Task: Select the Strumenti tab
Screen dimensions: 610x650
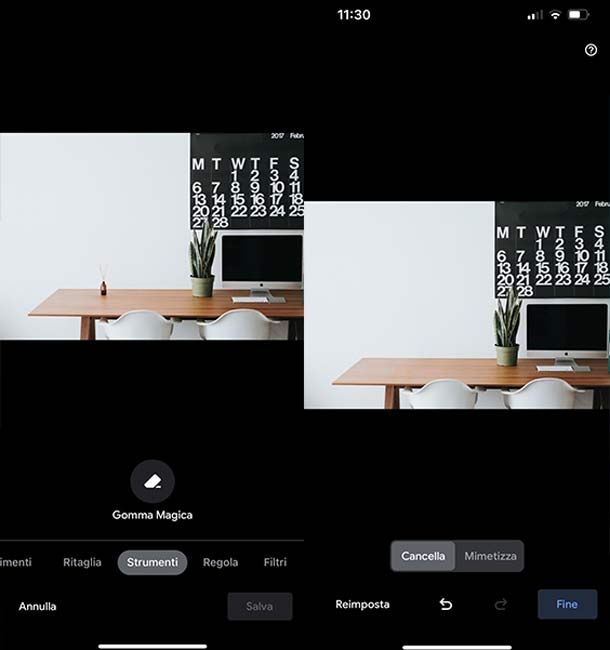Action: [152, 562]
